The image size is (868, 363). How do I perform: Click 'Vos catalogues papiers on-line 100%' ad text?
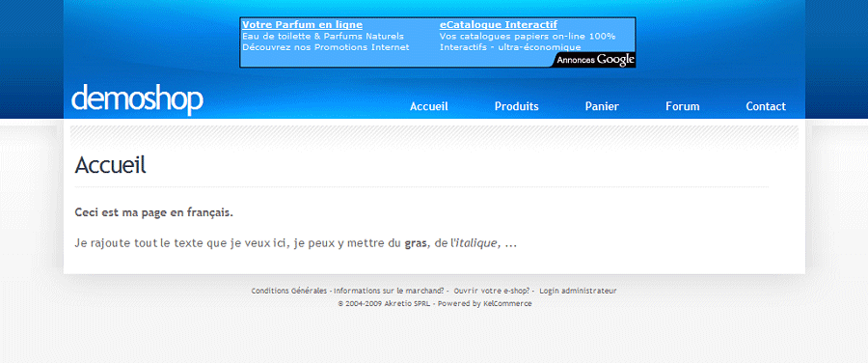[x=528, y=36]
